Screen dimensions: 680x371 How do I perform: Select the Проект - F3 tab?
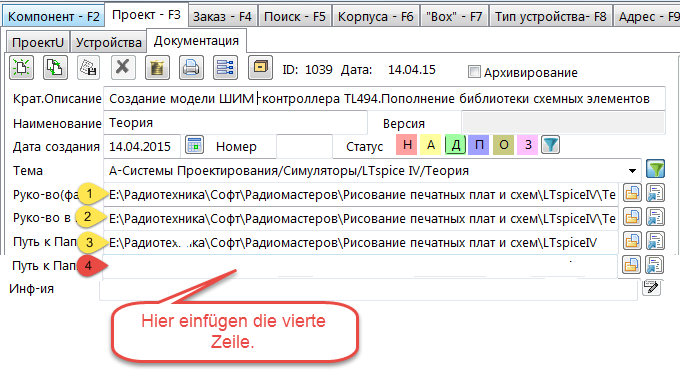click(147, 15)
